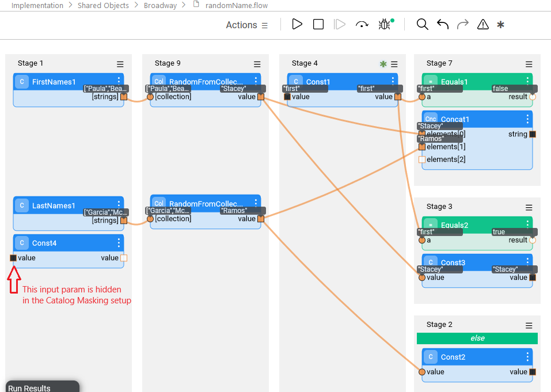The image size is (551, 392).
Task: Click the green else bar in Stage 2
Action: 477,338
